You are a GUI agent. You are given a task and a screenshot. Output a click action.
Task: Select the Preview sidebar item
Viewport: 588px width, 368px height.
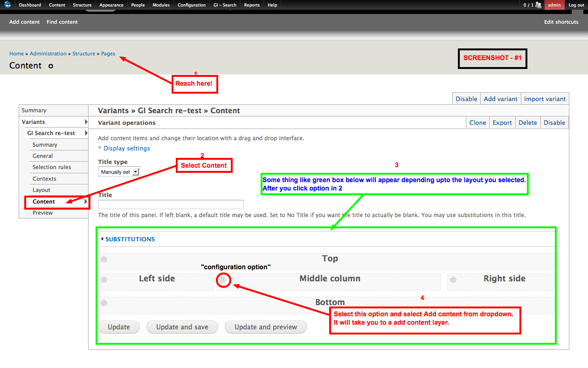(59, 213)
